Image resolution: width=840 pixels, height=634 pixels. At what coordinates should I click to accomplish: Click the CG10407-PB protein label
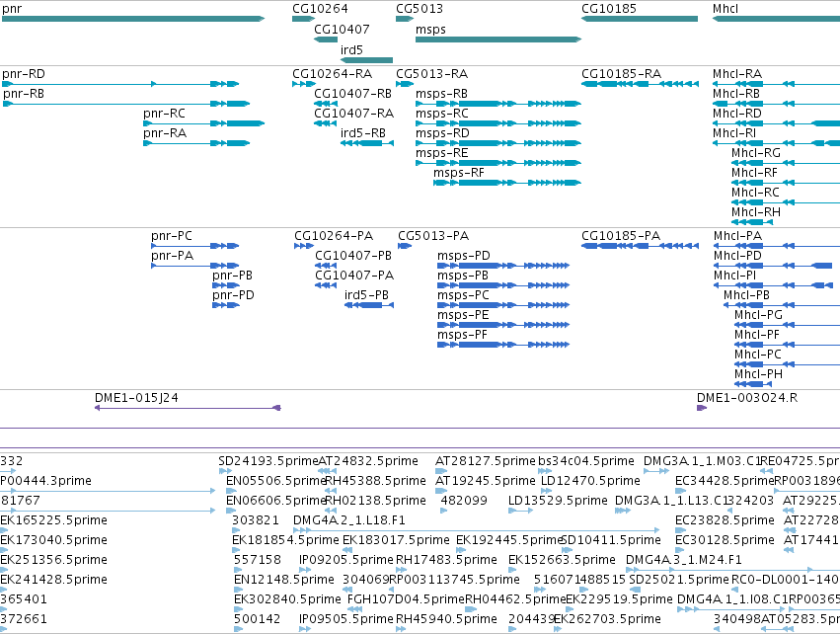pos(353,256)
